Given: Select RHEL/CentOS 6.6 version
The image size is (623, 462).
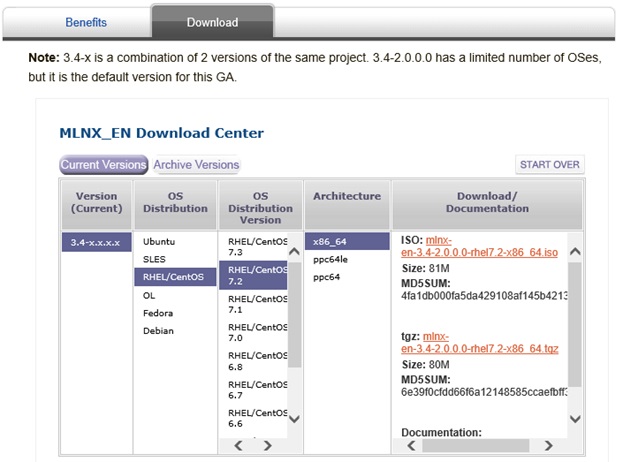Looking at the screenshot, I should pyautogui.click(x=253, y=418).
